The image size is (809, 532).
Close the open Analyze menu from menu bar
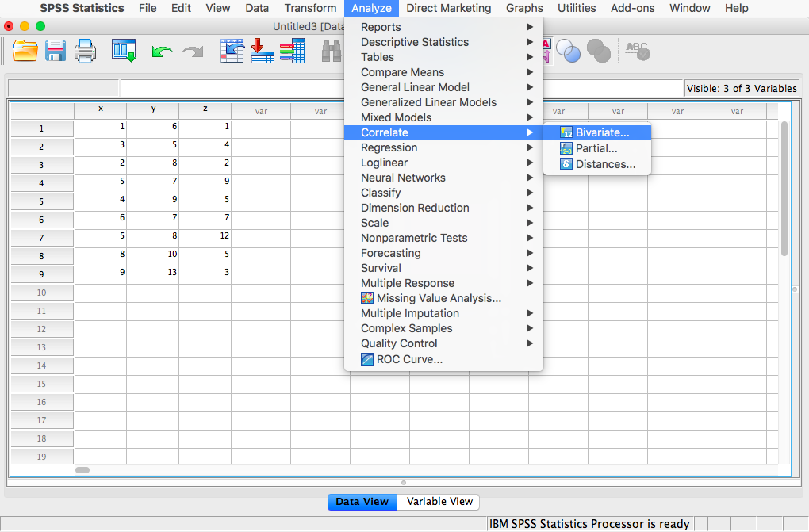click(371, 8)
